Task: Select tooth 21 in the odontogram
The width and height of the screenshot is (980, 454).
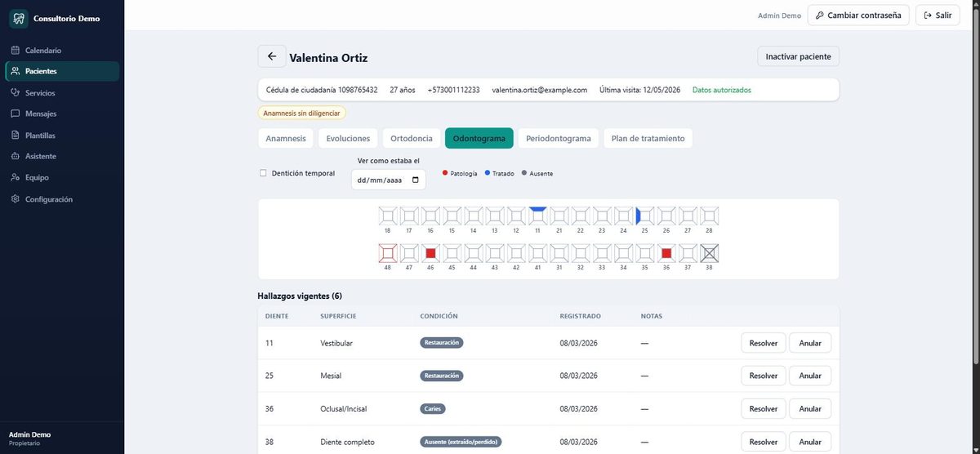Action: click(559, 216)
